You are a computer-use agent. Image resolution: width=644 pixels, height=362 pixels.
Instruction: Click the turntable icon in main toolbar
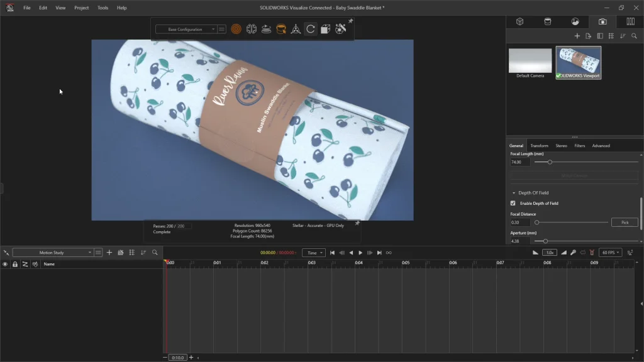[x=266, y=29]
